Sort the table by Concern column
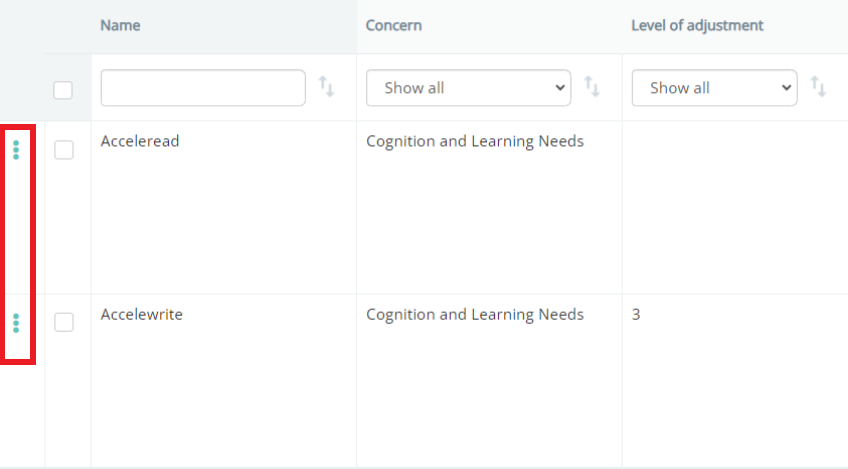The width and height of the screenshot is (848, 469). pos(592,87)
